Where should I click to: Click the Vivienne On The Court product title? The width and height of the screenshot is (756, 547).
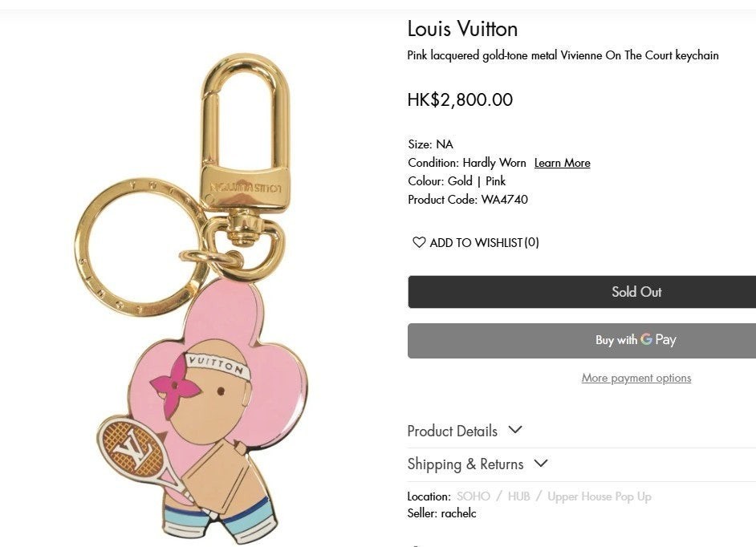[x=563, y=55]
